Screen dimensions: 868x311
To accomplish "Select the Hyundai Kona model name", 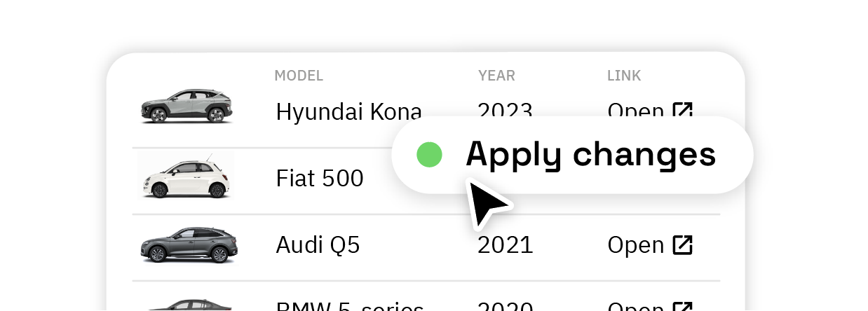I will click(x=349, y=111).
